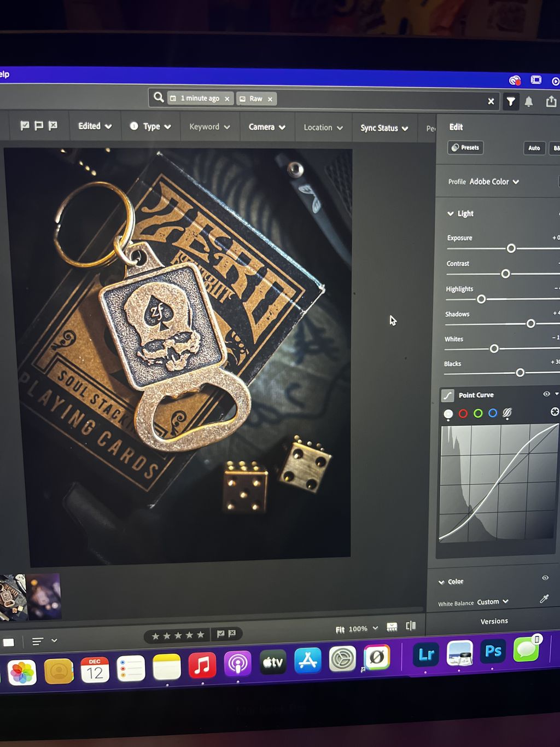This screenshot has height=747, width=560.
Task: Adjust the Highlights slider
Action: (x=481, y=299)
